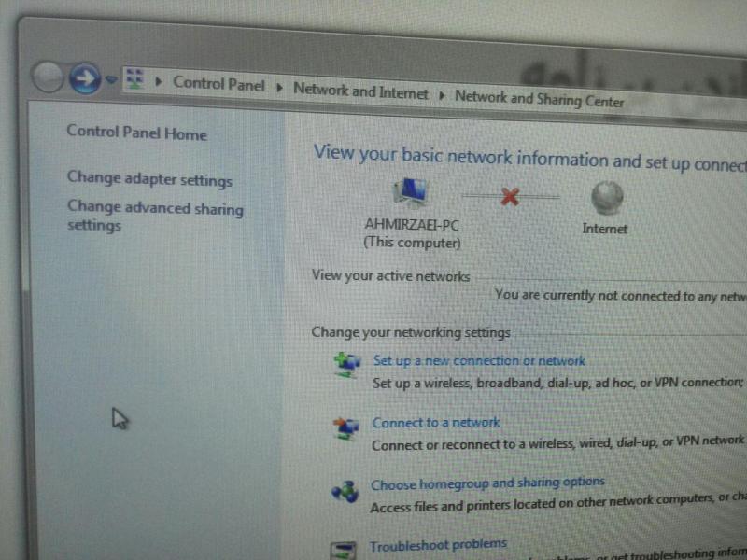The width and height of the screenshot is (747, 560).
Task: Click the Troubleshoot problems icon
Action: click(x=343, y=550)
